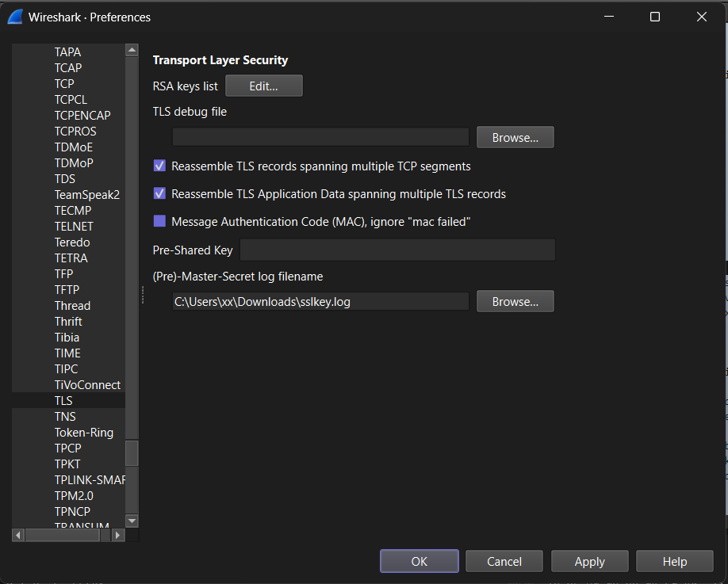
Task: Browse for the Master-Secret log file
Action: pos(515,302)
